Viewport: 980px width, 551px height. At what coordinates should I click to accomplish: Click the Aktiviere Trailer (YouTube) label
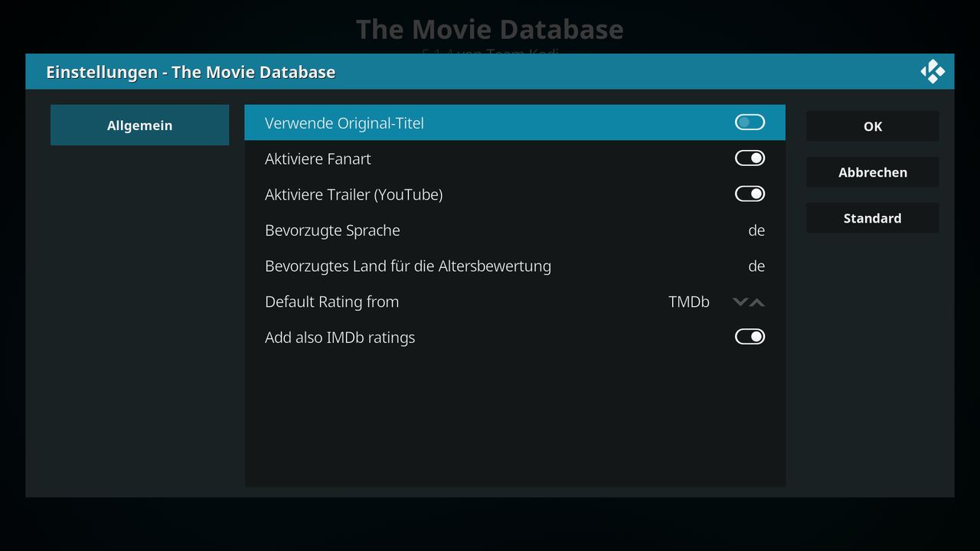(354, 194)
